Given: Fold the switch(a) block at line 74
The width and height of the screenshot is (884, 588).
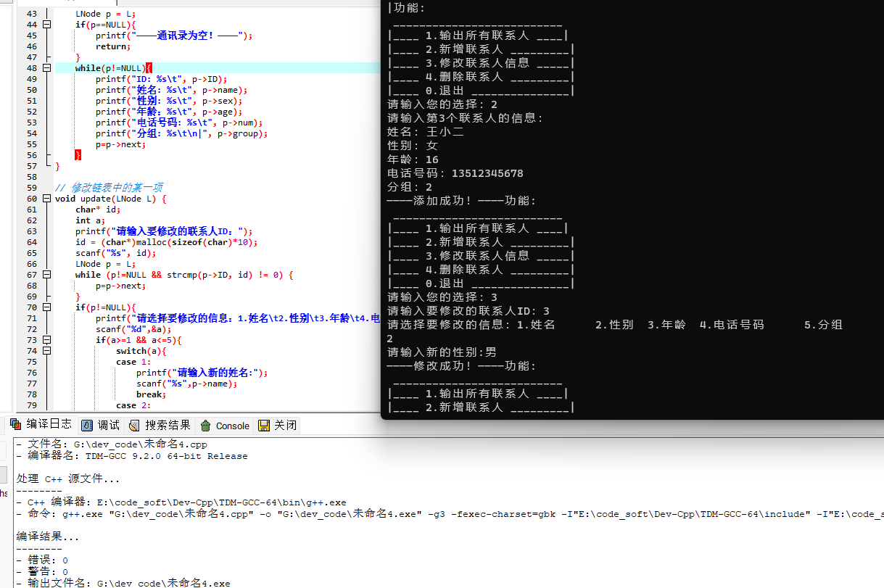Looking at the screenshot, I should (x=47, y=351).
